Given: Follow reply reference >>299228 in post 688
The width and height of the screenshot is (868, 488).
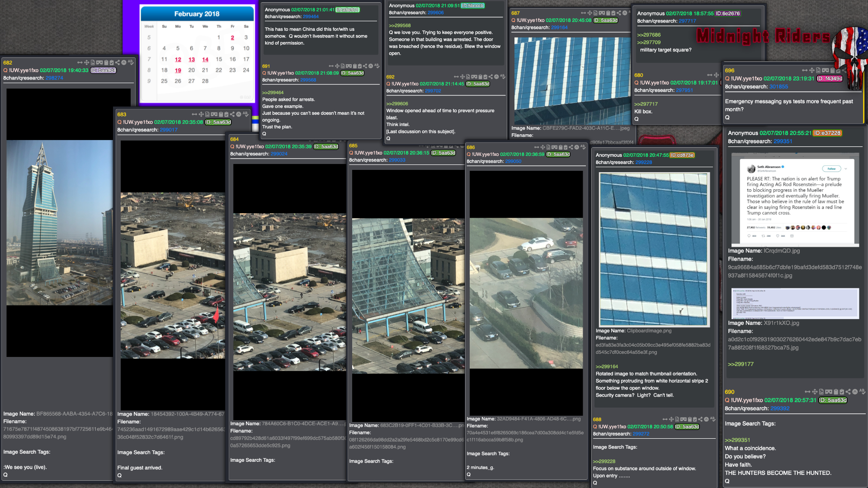Looking at the screenshot, I should [x=604, y=462].
